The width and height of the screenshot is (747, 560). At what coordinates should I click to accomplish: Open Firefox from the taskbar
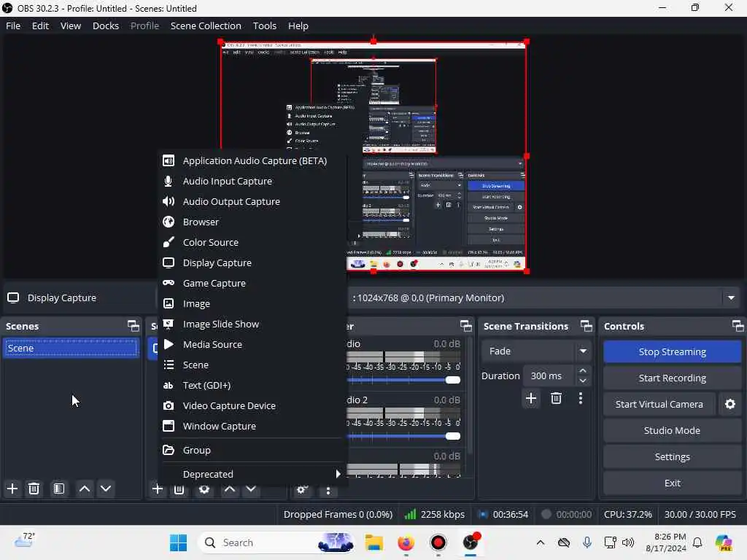click(x=406, y=542)
